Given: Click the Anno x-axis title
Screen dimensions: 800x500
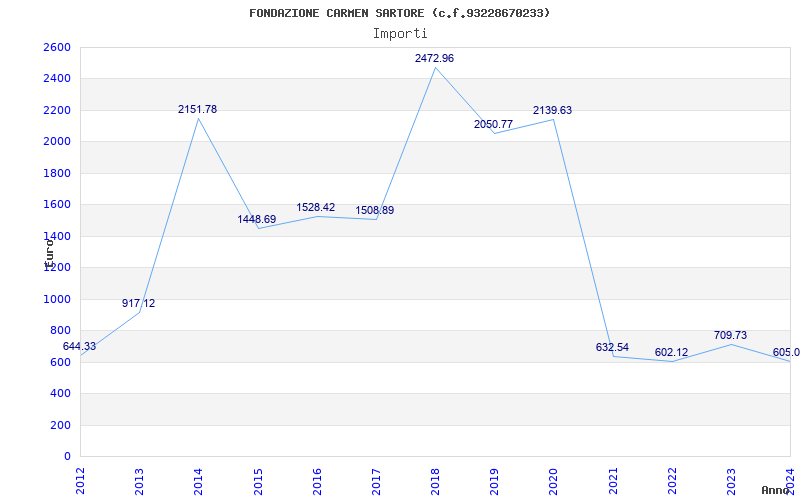Looking at the screenshot, I should [x=776, y=490].
